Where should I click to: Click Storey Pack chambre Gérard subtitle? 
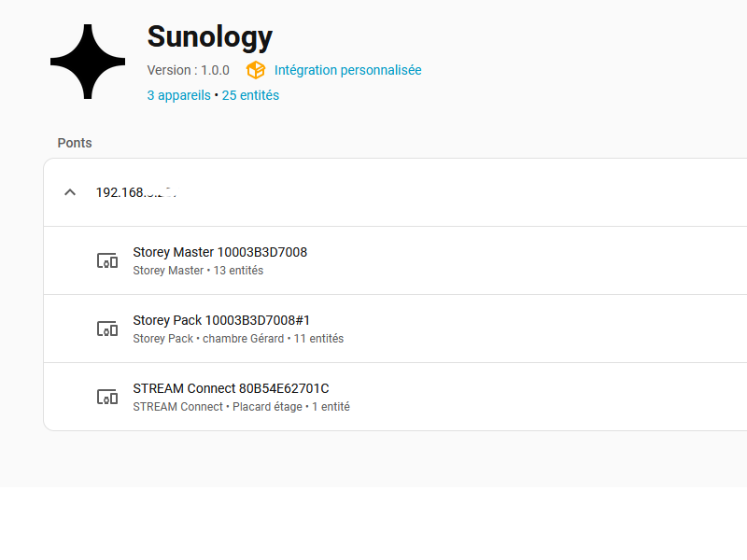238,339
